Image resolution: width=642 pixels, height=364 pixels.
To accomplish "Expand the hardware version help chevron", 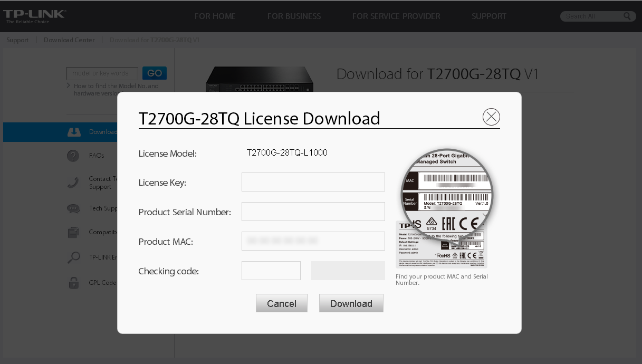I will (68, 84).
